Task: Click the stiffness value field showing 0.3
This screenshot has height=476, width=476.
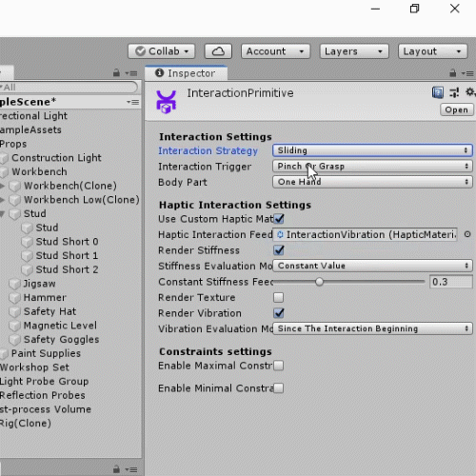Action: (x=451, y=282)
